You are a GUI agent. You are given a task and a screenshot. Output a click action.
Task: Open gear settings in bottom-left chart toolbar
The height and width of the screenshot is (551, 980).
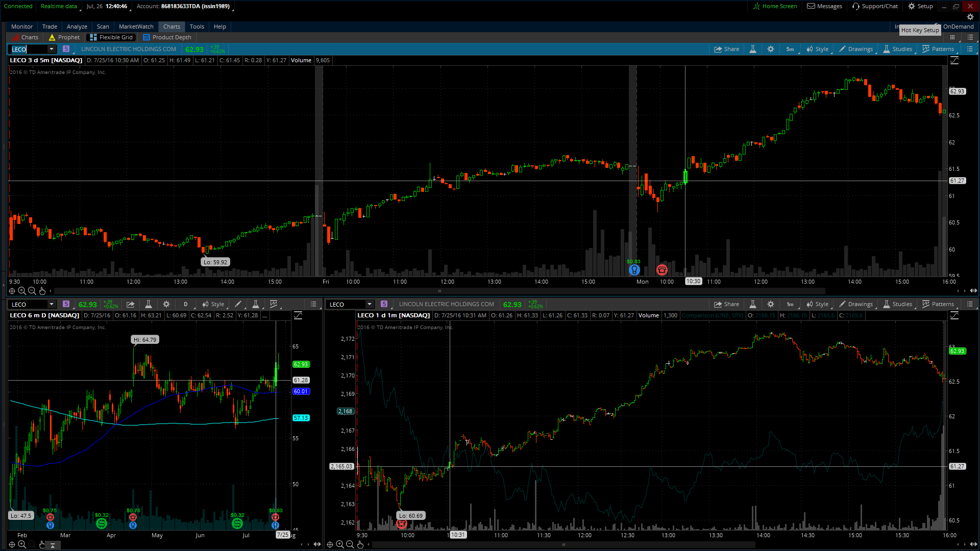point(166,304)
